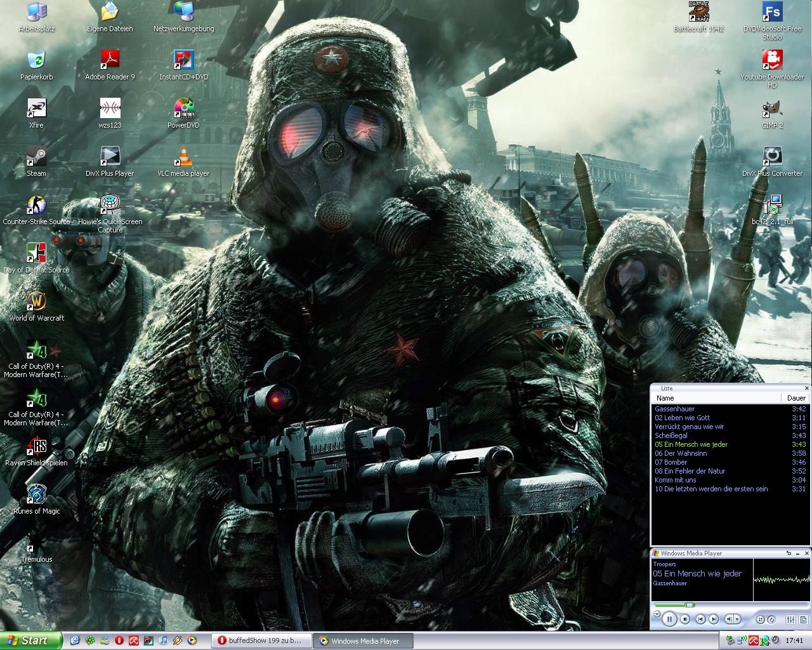Select the Raven Shield spielen shortcut

(36, 451)
